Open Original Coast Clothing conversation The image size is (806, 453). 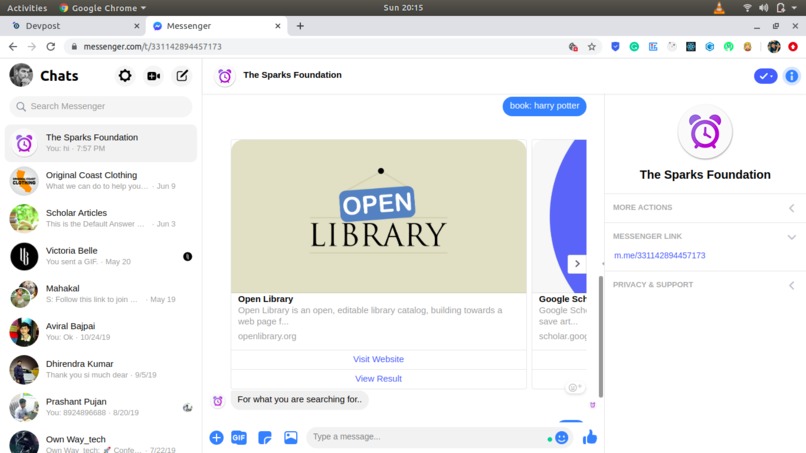pos(101,180)
